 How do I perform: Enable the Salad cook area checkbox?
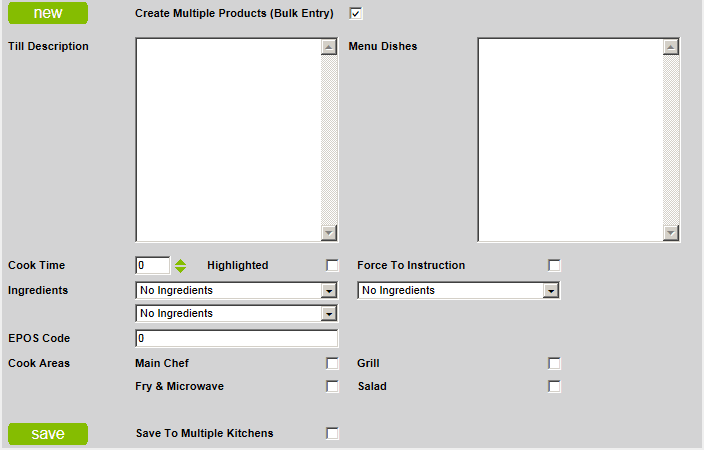click(554, 386)
